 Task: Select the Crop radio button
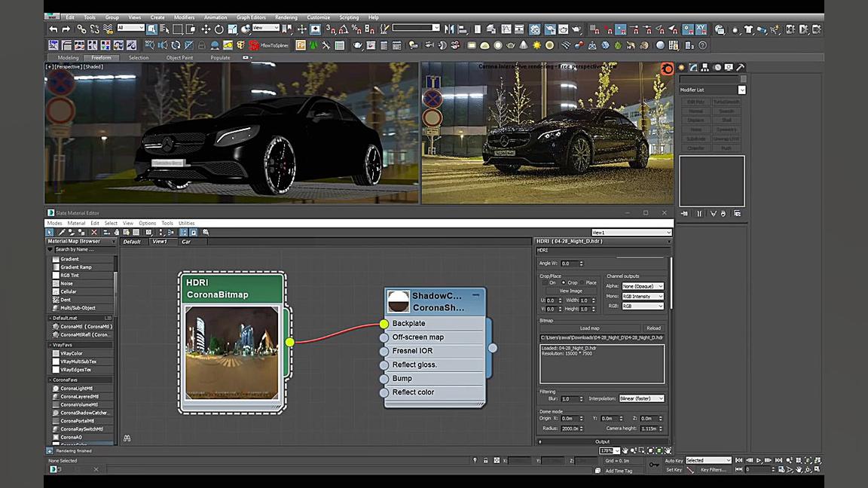click(564, 283)
